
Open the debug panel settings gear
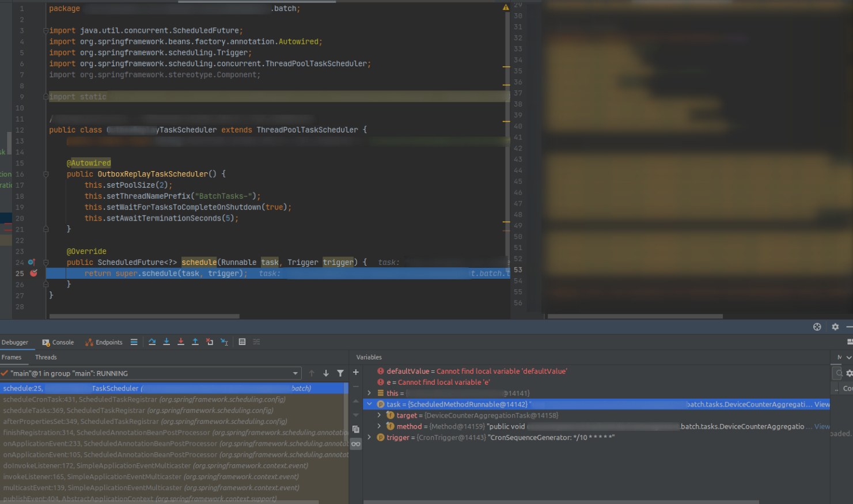coord(835,327)
